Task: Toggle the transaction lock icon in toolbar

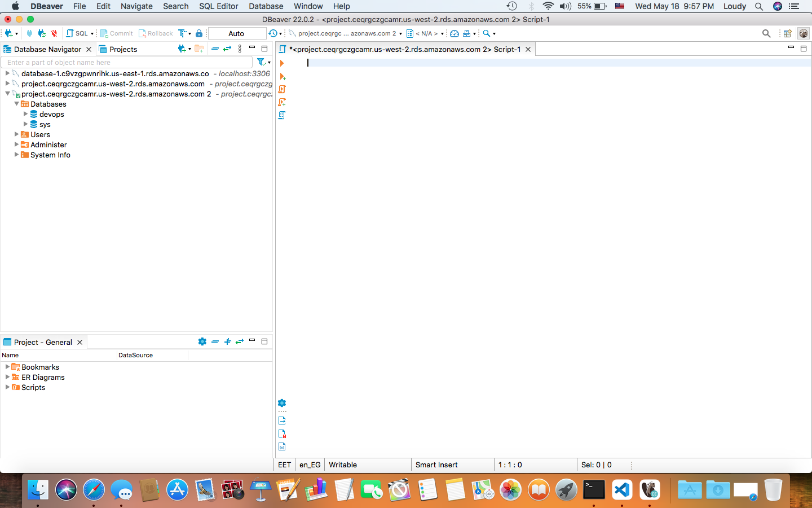Action: pyautogui.click(x=199, y=33)
